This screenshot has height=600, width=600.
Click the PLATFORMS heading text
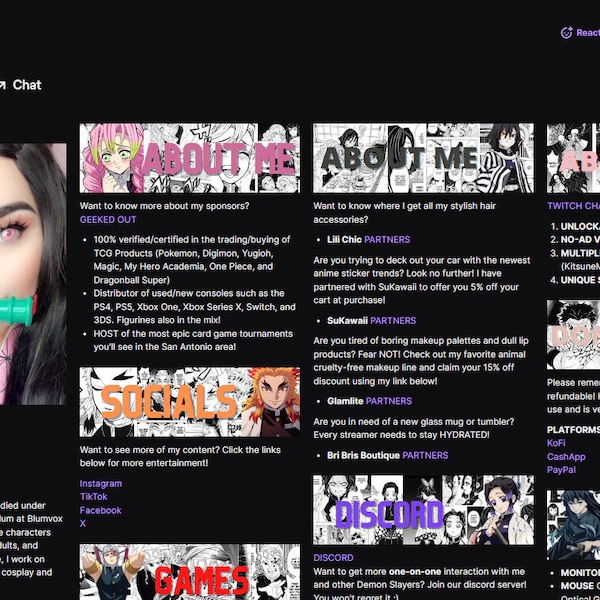click(573, 430)
